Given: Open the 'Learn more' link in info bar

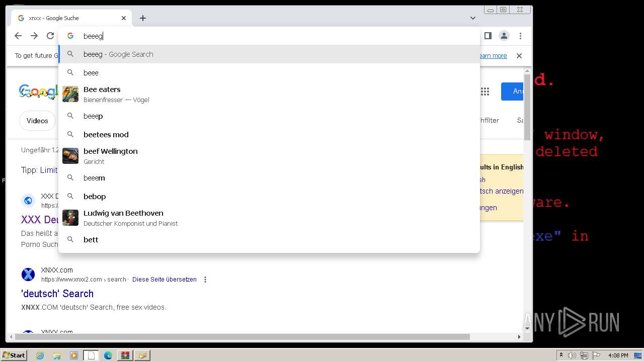Looking at the screenshot, I should [x=493, y=56].
